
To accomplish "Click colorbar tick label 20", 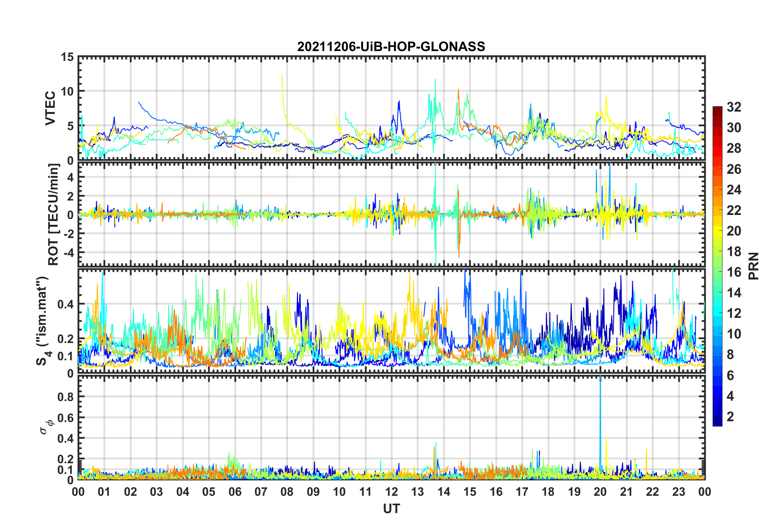I will (x=734, y=231).
